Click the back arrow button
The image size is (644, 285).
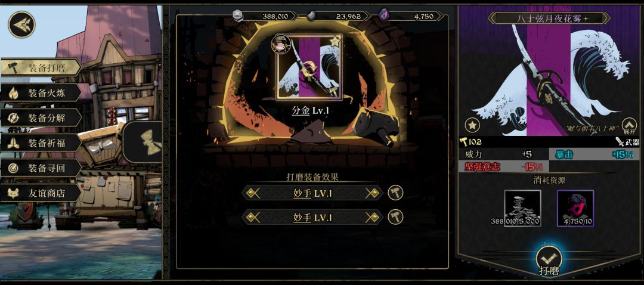(x=22, y=24)
